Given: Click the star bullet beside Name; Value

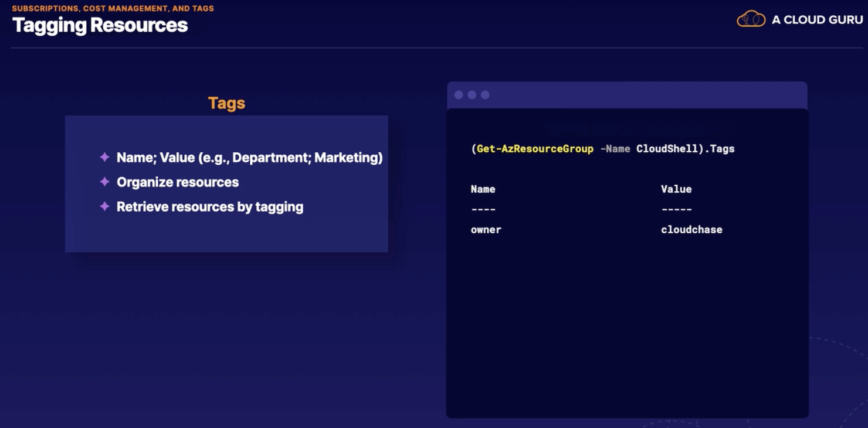Looking at the screenshot, I should click(104, 157).
